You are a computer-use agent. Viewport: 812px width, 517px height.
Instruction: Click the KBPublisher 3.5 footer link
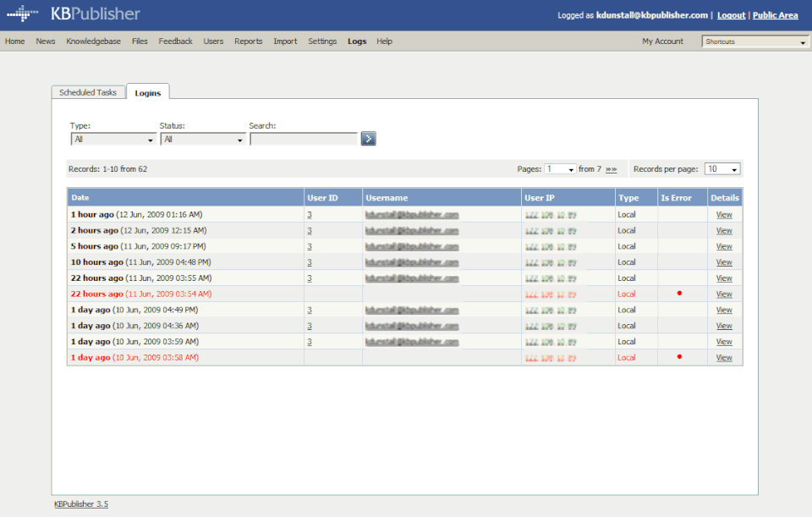click(x=81, y=504)
